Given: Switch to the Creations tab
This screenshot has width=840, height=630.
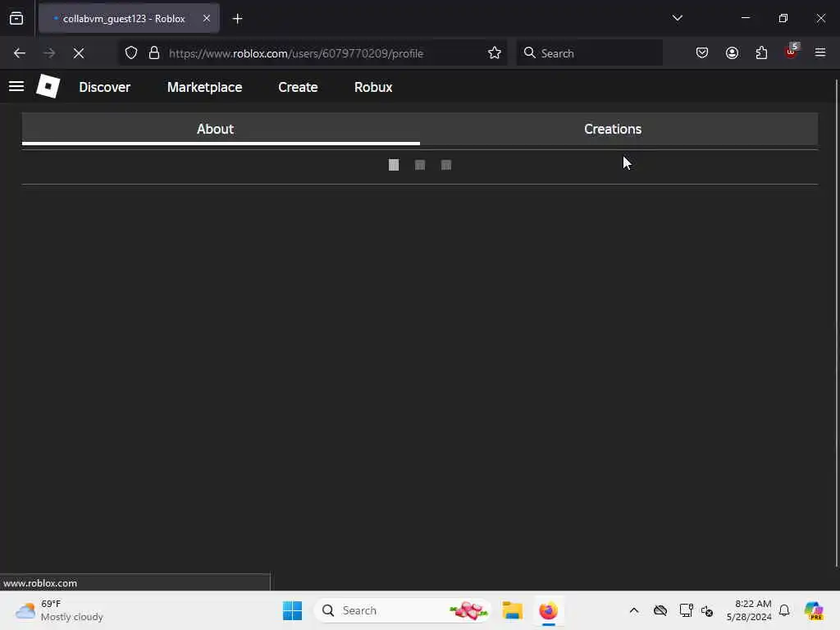Looking at the screenshot, I should click(x=619, y=129).
